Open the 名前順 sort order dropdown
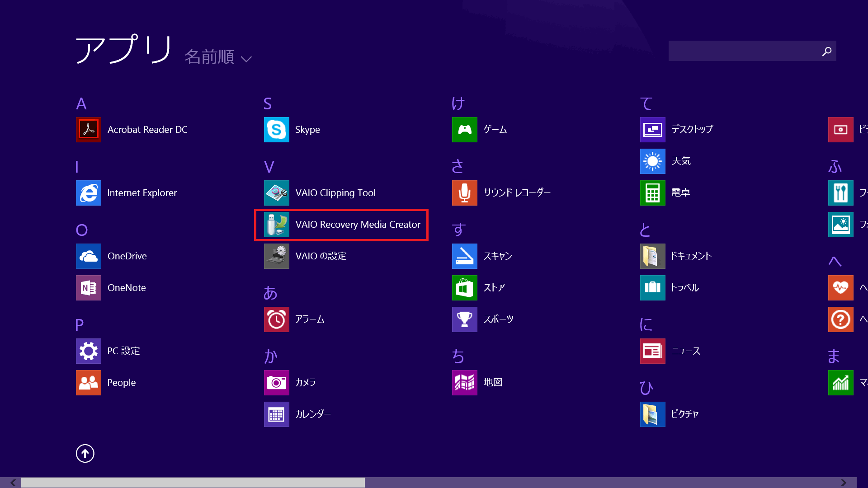 tap(218, 57)
